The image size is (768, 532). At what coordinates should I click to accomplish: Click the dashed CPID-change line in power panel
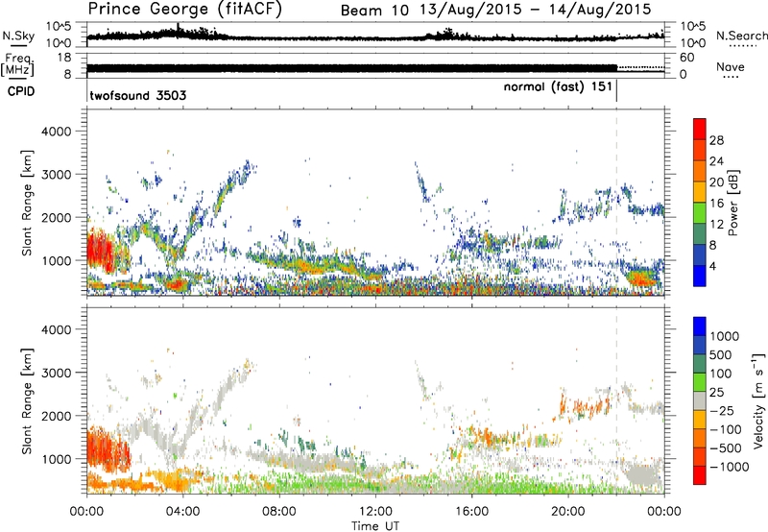click(616, 203)
